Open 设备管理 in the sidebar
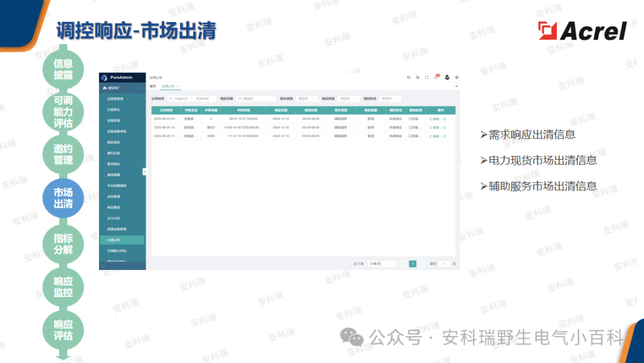The height and width of the screenshot is (363, 644). pos(114,121)
